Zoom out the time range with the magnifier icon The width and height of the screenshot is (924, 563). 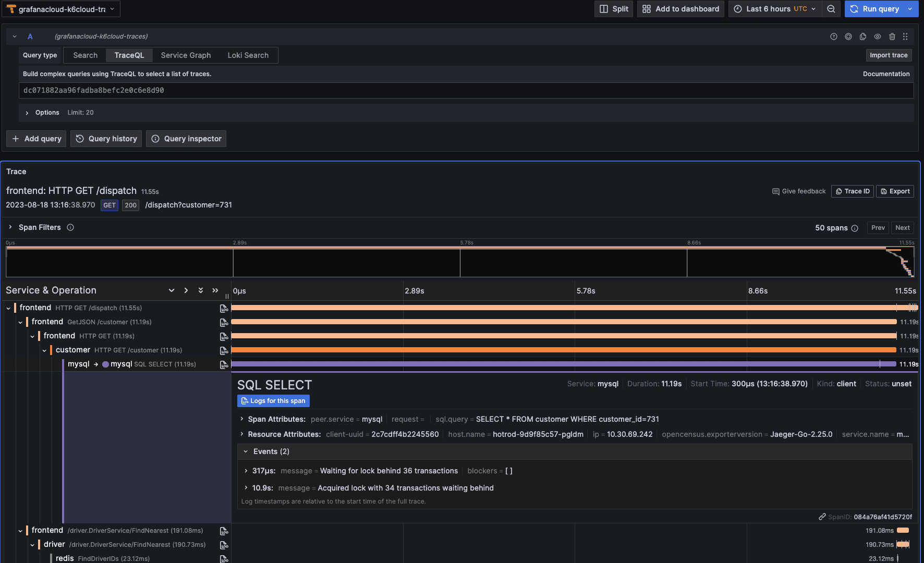pyautogui.click(x=831, y=9)
